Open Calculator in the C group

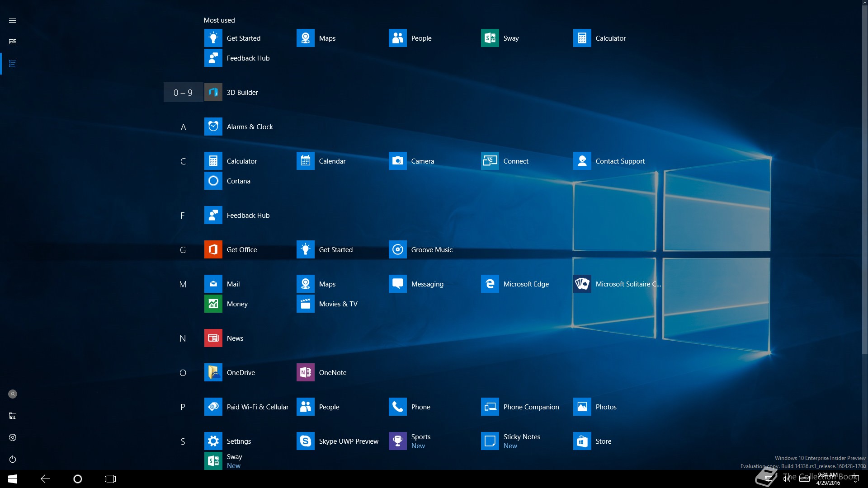tap(213, 161)
